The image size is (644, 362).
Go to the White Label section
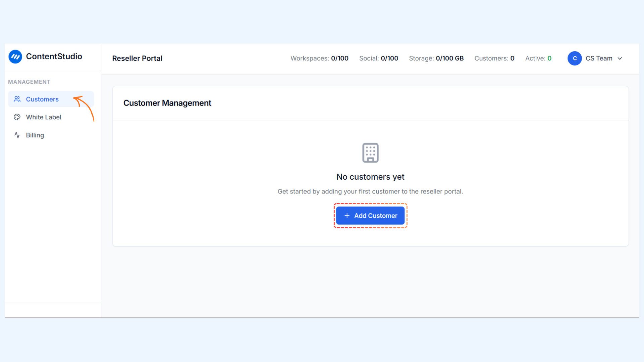point(44,117)
